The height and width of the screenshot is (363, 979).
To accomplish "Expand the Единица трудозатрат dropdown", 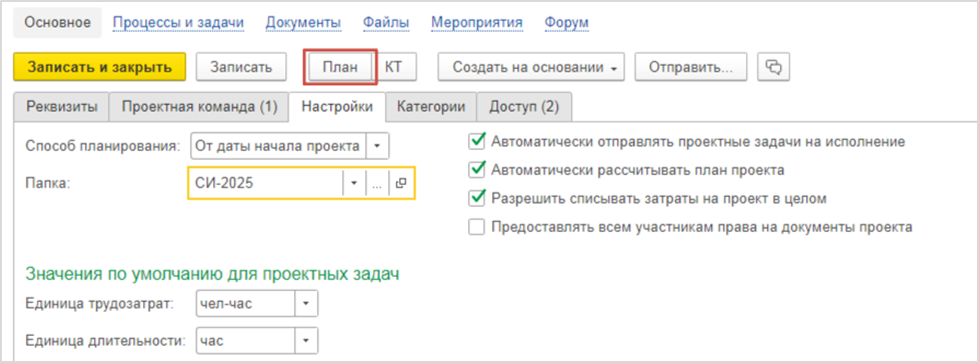I will tap(306, 304).
